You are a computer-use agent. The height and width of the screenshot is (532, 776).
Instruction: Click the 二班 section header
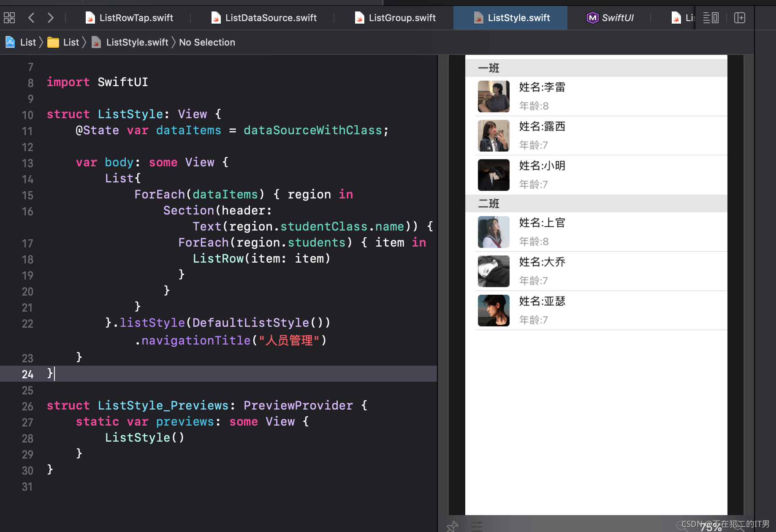point(596,204)
